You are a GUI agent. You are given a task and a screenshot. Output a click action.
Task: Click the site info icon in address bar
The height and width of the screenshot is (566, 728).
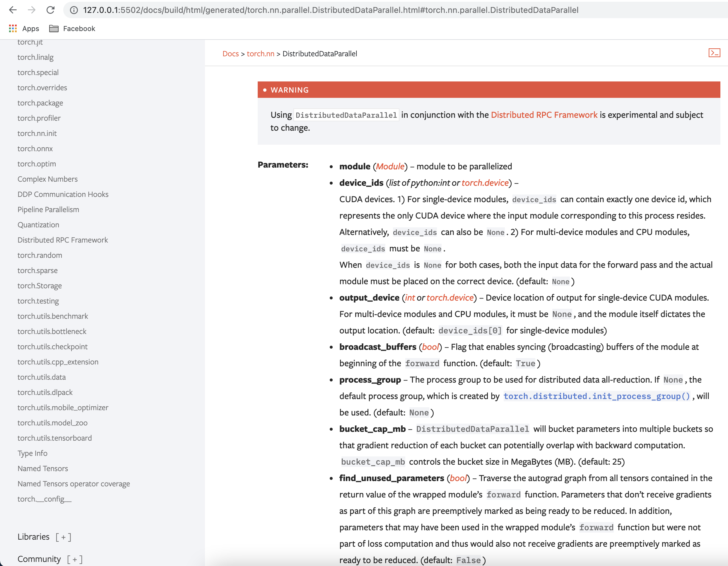pos(74,10)
